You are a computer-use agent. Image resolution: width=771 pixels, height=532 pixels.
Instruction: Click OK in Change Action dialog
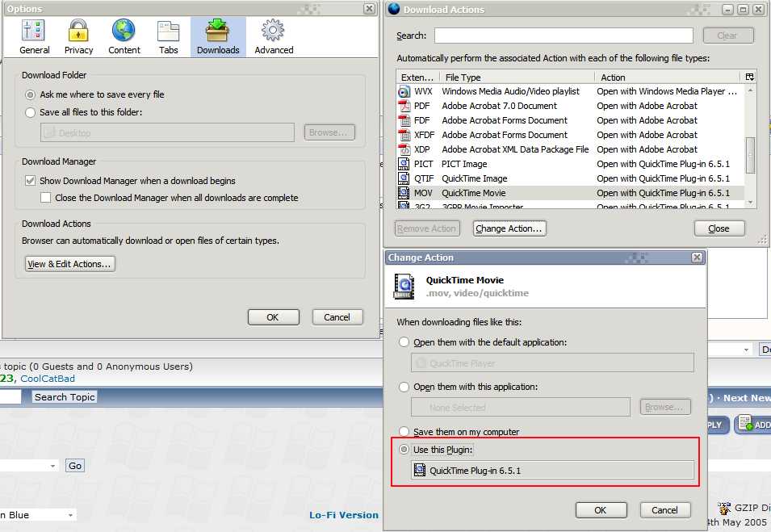pos(601,510)
